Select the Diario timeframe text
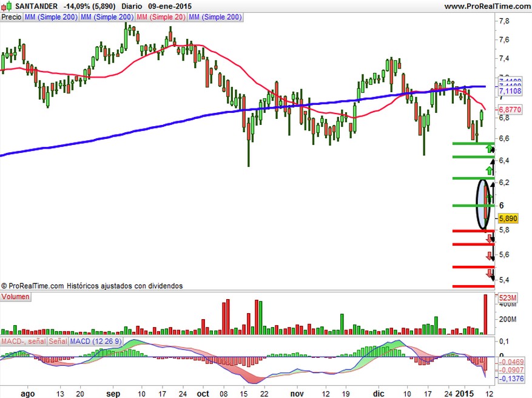Image resolution: width=532 pixels, height=398 pixels. [x=132, y=6]
